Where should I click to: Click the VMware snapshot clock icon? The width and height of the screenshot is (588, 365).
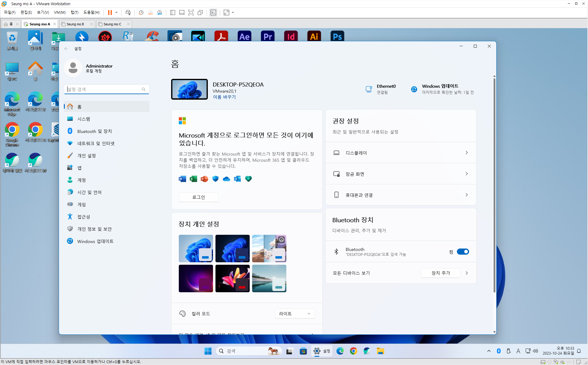tap(141, 13)
